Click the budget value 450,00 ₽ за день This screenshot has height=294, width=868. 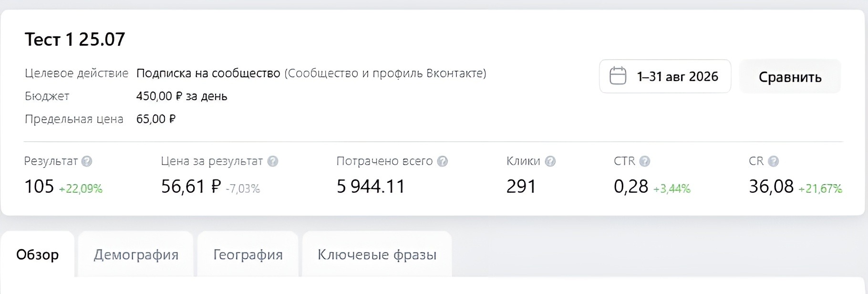182,96
